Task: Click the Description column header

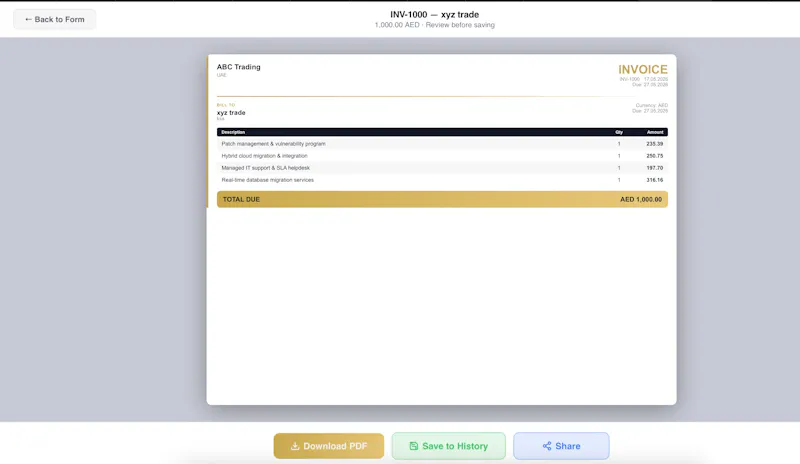Action: point(233,132)
